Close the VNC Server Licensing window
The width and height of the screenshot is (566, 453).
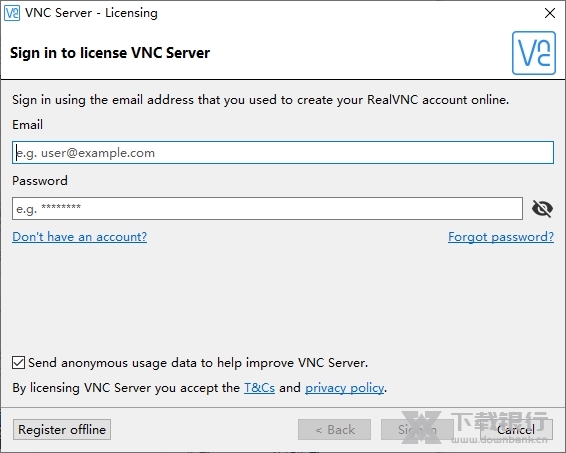point(549,13)
